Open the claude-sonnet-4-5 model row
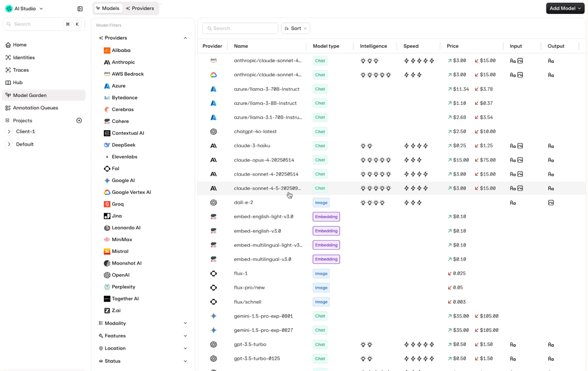 pyautogui.click(x=392, y=188)
